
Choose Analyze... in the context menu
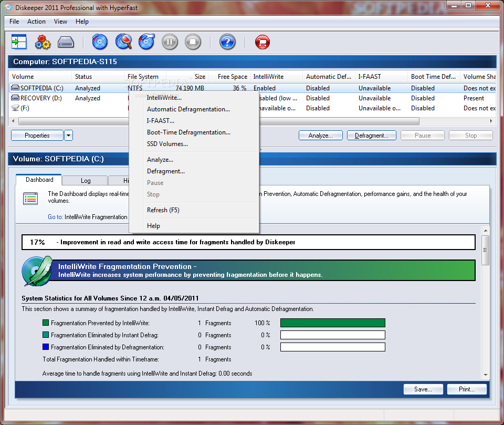pyautogui.click(x=194, y=160)
